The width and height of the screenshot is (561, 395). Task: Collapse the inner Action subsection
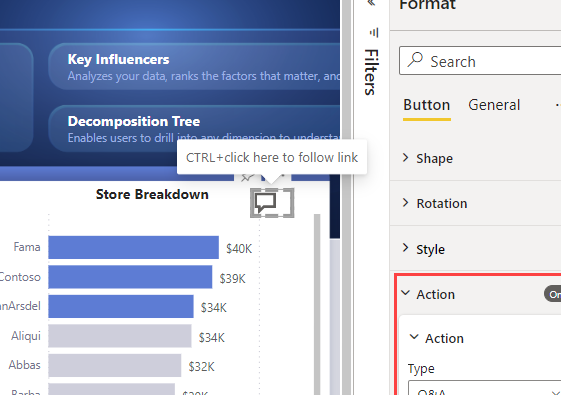pyautogui.click(x=414, y=337)
